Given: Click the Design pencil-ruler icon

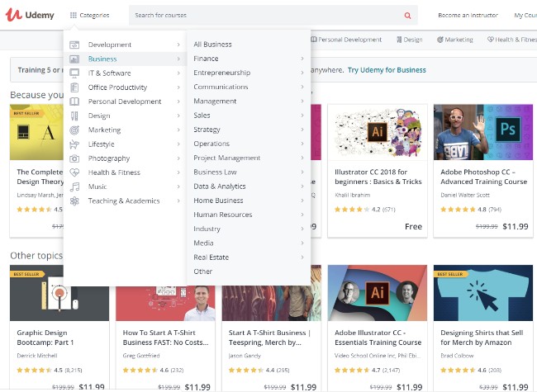Looking at the screenshot, I should coord(74,116).
